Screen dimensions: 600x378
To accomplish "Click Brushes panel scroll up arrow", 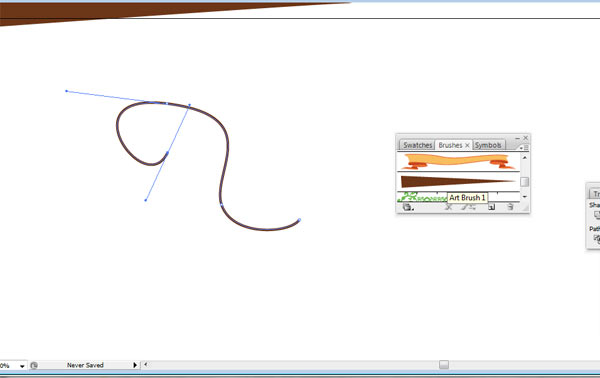I will pos(525,157).
